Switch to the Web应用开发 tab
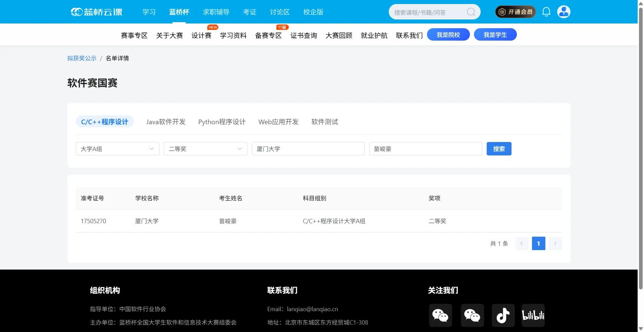This screenshot has height=332, width=644. pyautogui.click(x=278, y=122)
